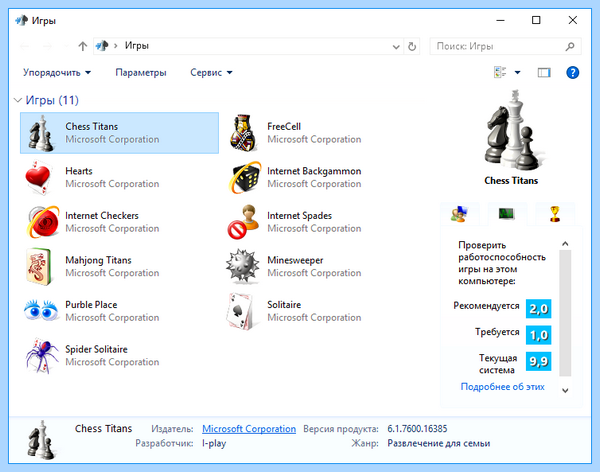Screen dimensions: 600x472
Task: Open the performance tab with monitor icon
Action: click(507, 214)
